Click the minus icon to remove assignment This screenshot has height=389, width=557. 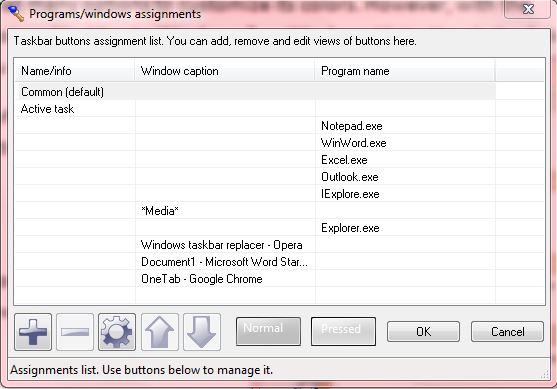coord(75,332)
